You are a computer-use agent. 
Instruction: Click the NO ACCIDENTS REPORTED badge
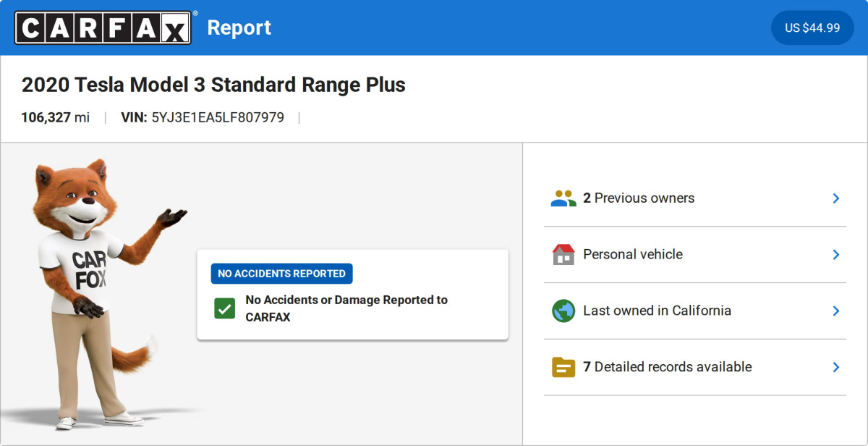coord(281,274)
